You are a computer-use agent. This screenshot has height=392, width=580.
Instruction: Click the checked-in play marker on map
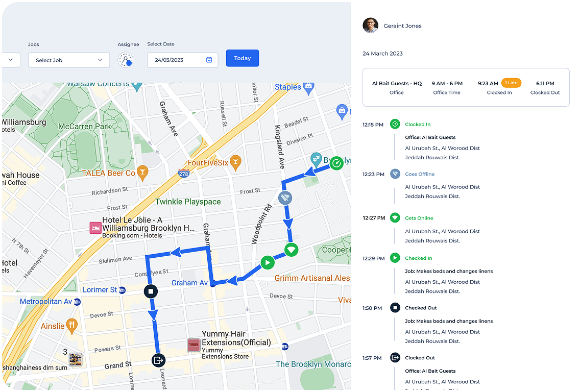268,262
